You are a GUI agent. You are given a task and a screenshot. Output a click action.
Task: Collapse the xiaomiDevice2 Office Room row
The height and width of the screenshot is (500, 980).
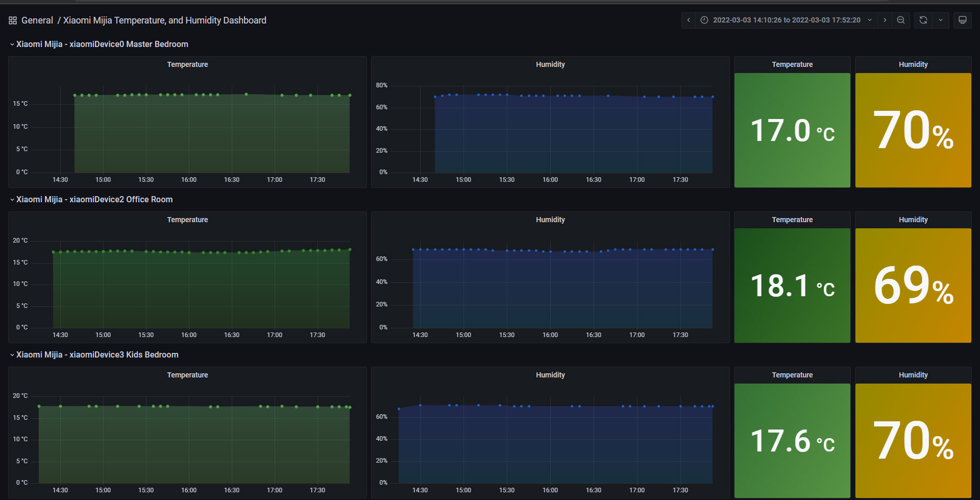[x=91, y=200]
